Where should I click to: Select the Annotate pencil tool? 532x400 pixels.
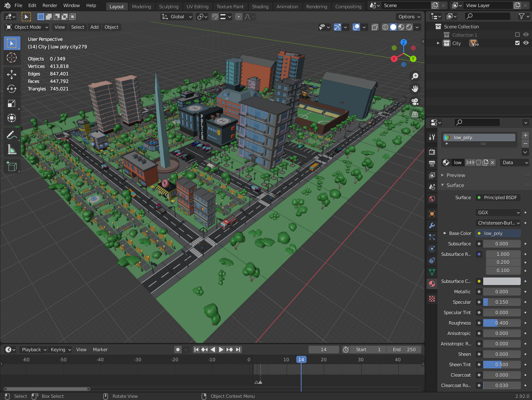[12, 135]
